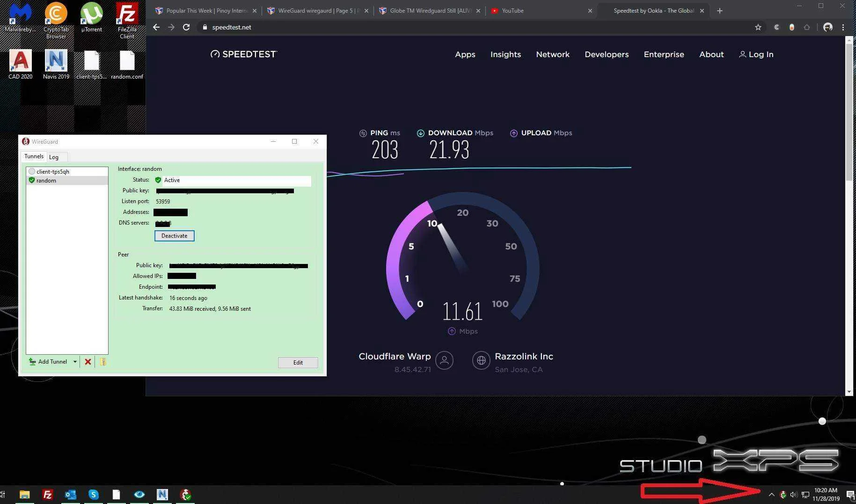Close the Speedtest by Ookla tab

702,11
